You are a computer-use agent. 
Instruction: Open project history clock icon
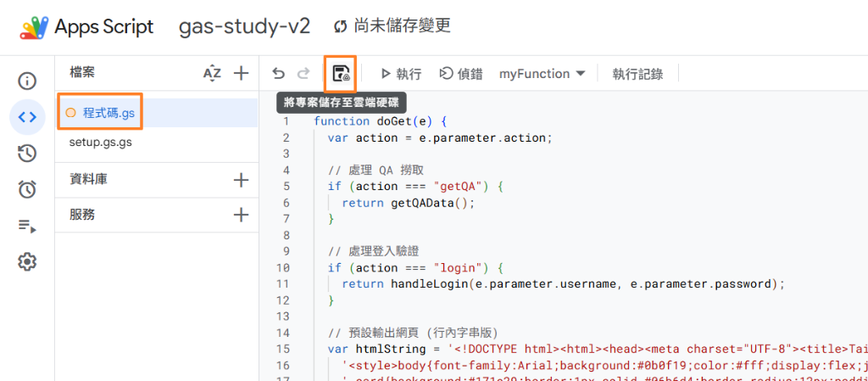27,154
